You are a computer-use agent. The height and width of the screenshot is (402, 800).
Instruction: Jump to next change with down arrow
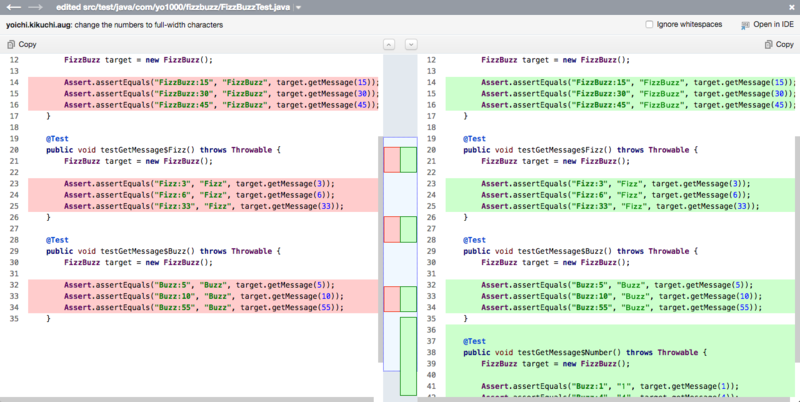[411, 44]
